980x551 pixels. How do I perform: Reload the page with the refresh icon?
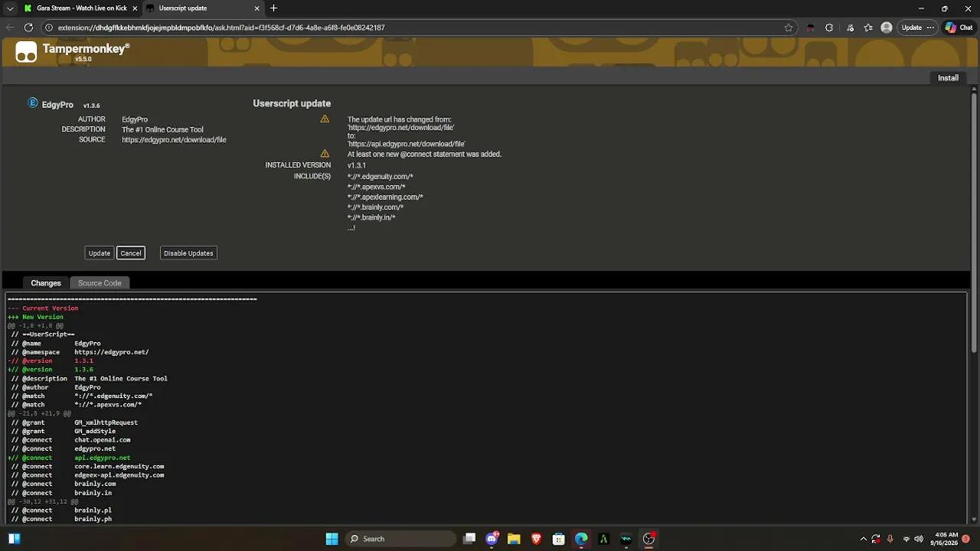[28, 28]
